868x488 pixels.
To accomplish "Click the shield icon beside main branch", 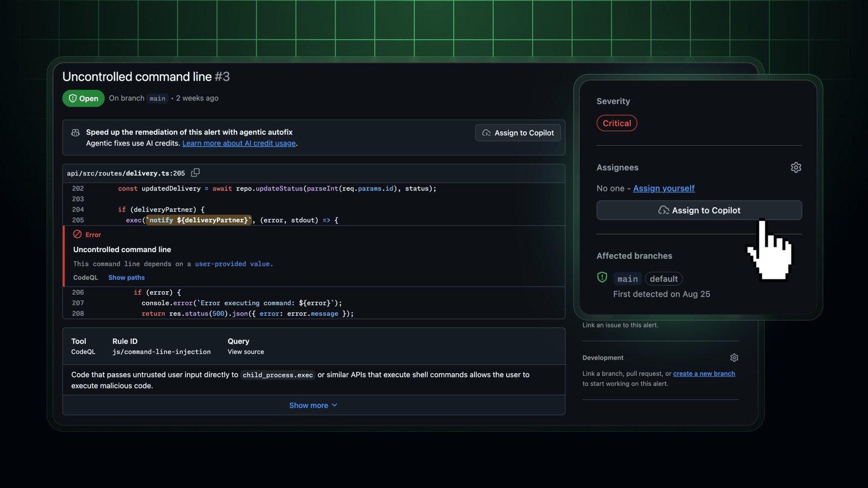I will [602, 278].
